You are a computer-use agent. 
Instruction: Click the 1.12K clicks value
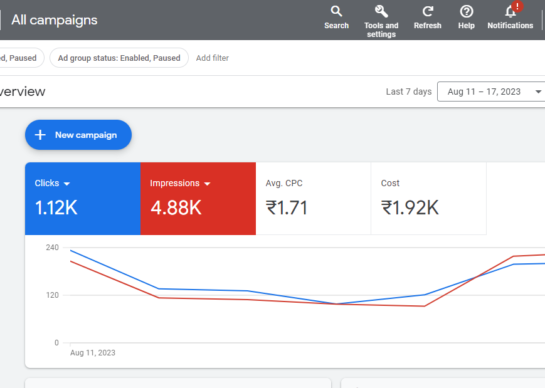point(56,208)
